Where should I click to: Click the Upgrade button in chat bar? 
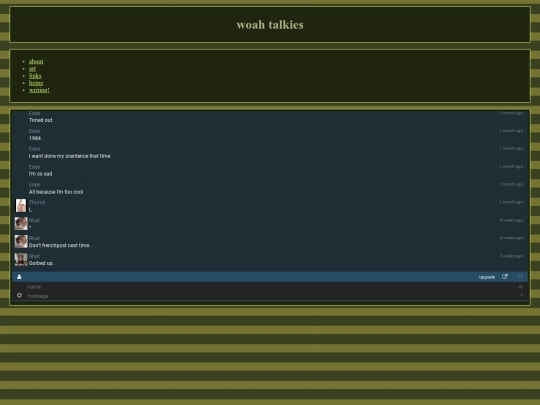point(487,277)
